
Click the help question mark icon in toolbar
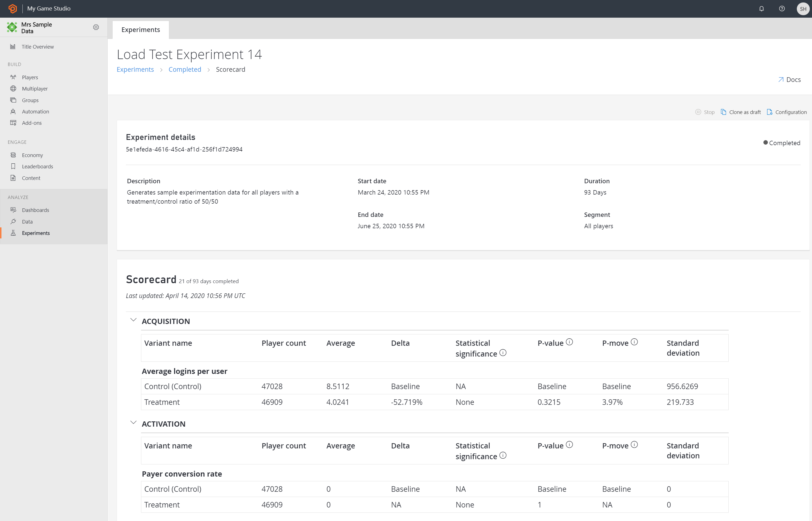click(782, 9)
